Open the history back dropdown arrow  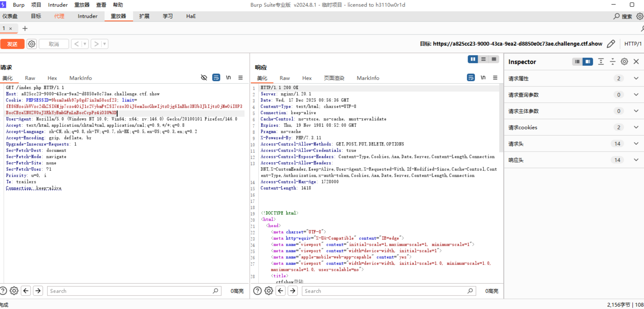click(85, 44)
